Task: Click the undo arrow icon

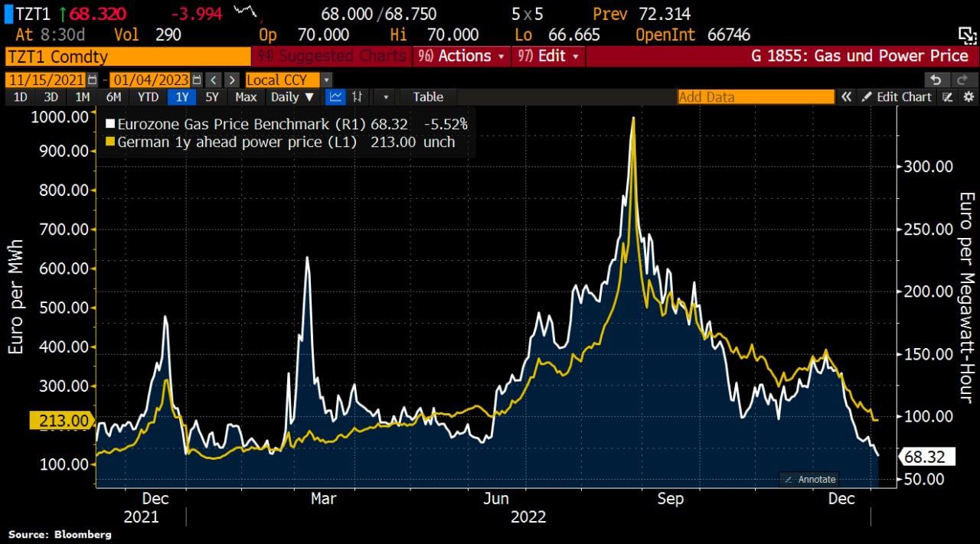Action: (x=936, y=80)
